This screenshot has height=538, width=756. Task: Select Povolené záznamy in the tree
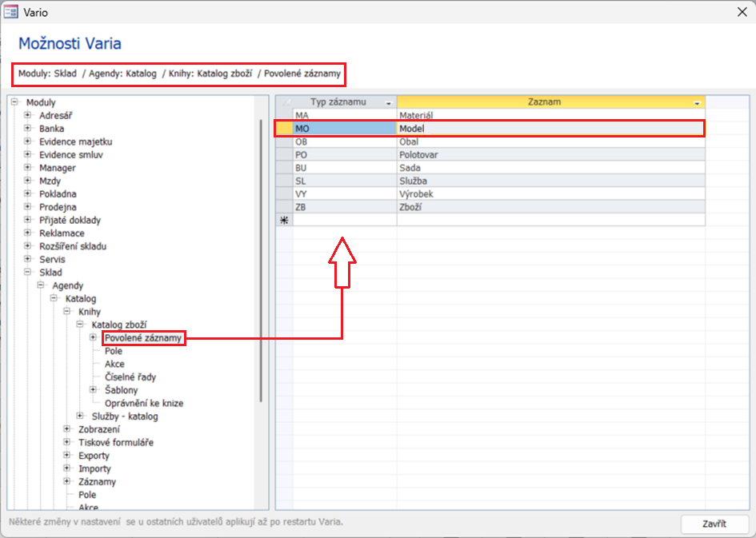[x=144, y=338]
